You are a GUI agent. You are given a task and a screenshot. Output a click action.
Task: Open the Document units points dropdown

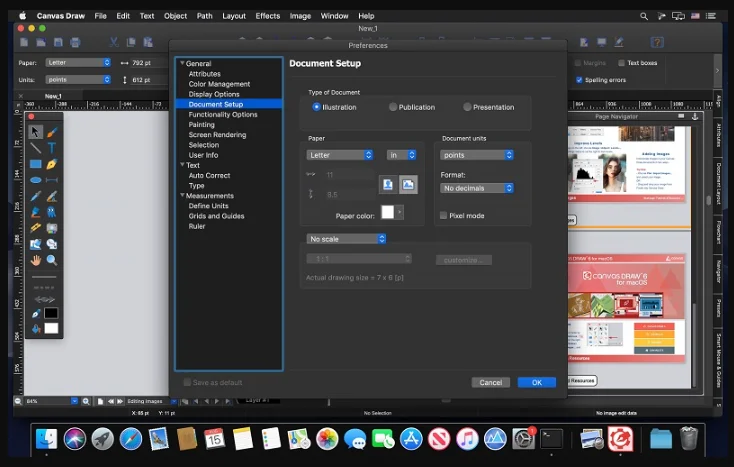coord(477,155)
